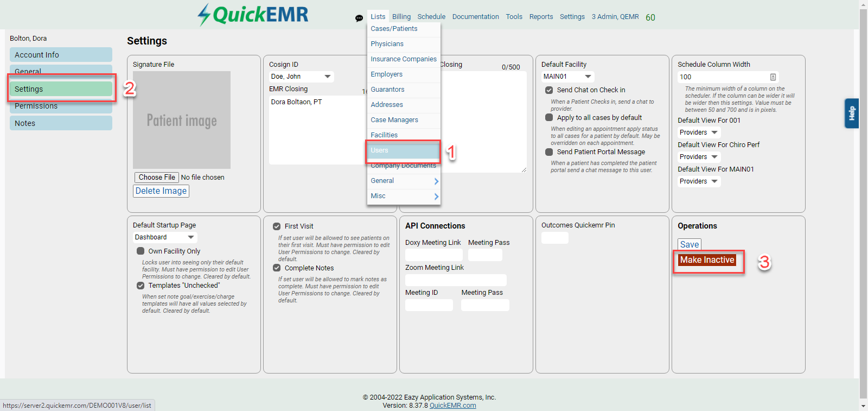This screenshot has height=411, width=868.
Task: Click stepper icon in Schedule Column Width
Action: (773, 77)
